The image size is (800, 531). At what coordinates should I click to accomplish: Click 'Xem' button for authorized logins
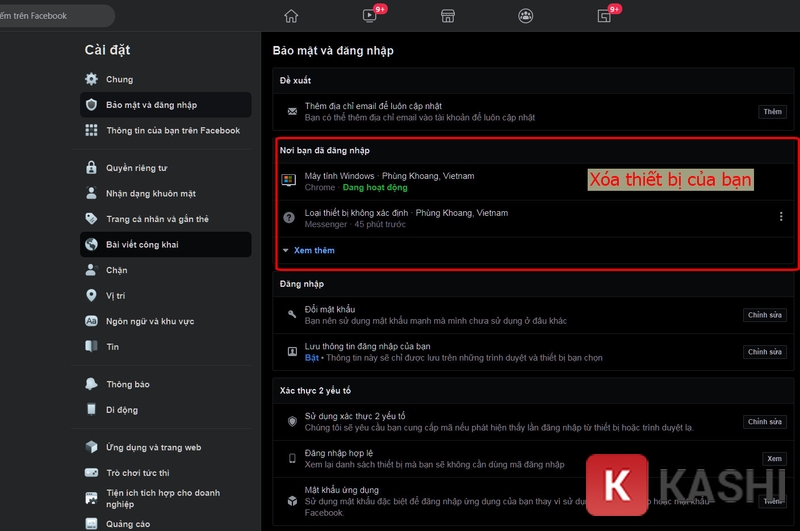[773, 459]
